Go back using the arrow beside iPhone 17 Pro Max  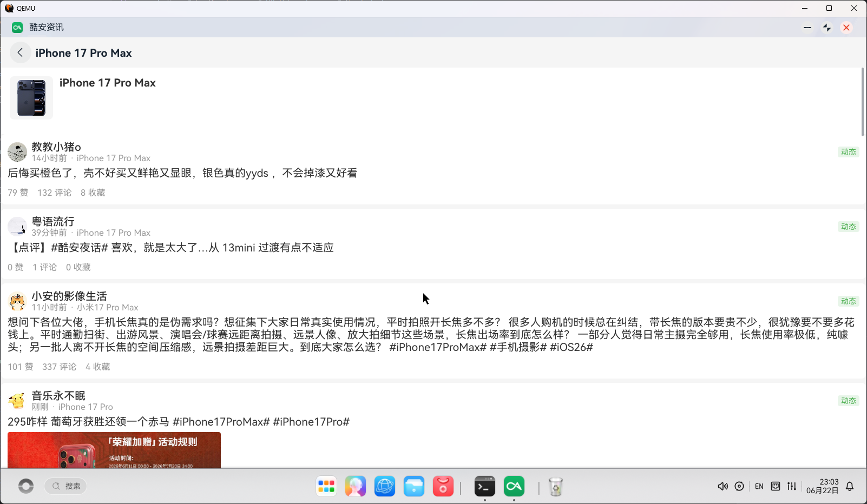coord(20,52)
